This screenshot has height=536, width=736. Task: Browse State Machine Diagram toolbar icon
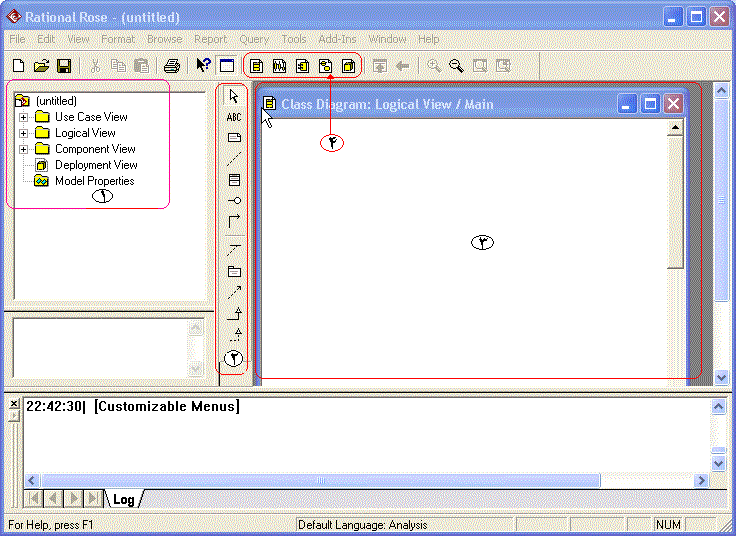[325, 66]
